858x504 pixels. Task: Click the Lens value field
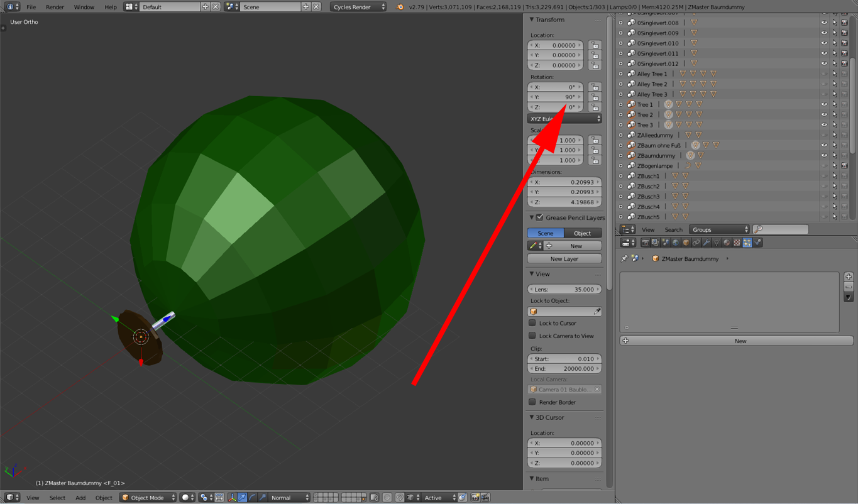(x=564, y=290)
